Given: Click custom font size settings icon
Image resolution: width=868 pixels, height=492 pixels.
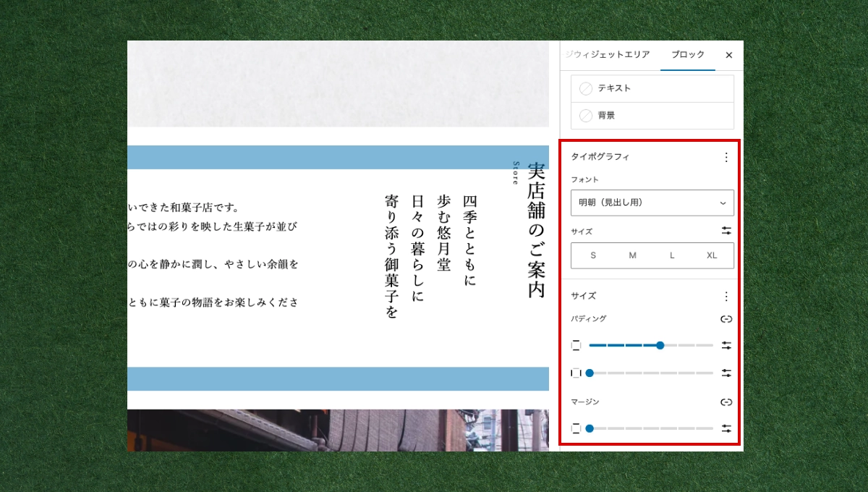Looking at the screenshot, I should (x=726, y=231).
